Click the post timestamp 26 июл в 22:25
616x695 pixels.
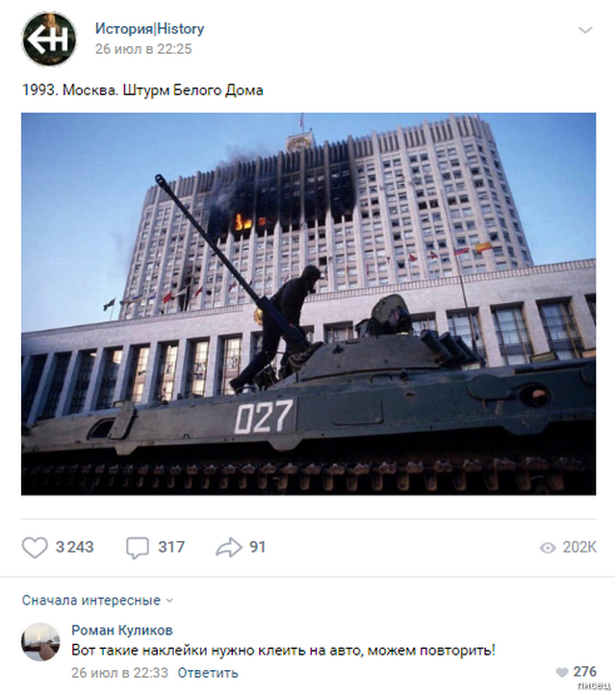coord(143,49)
